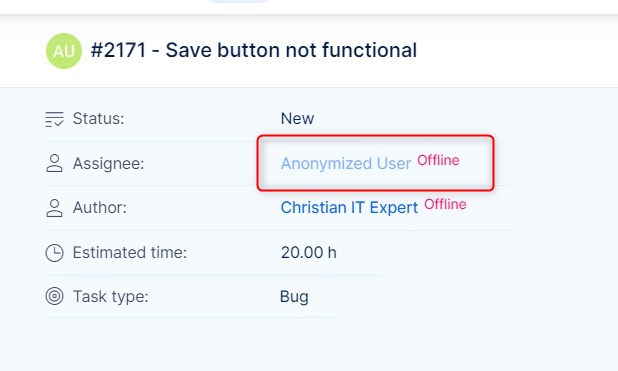Click the Offline badge next to author
This screenshot has height=371, width=618.
445,204
